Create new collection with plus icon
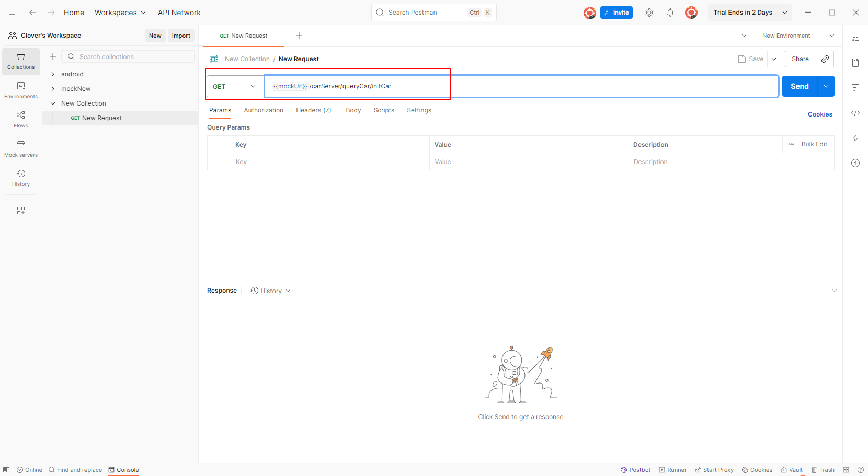 click(x=53, y=56)
